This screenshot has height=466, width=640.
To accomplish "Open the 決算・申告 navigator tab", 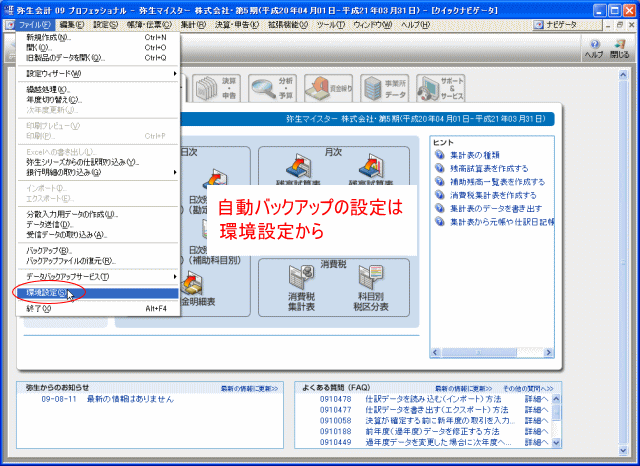I will [x=216, y=88].
